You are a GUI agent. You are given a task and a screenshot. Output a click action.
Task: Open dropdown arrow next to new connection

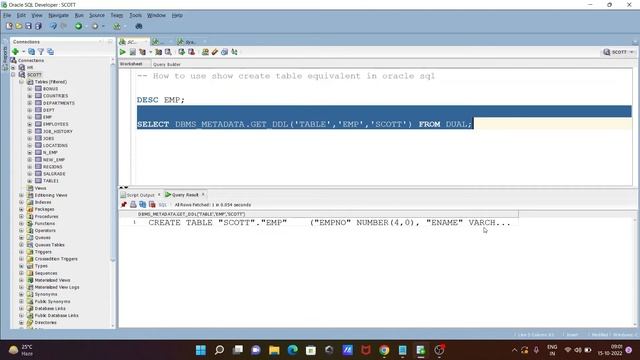point(23,51)
